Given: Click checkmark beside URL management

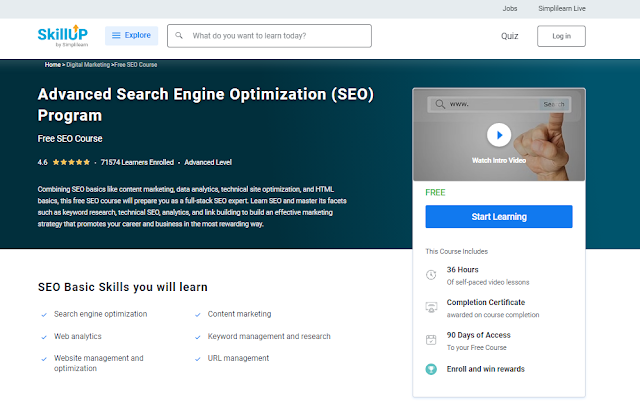Looking at the screenshot, I should [198, 359].
